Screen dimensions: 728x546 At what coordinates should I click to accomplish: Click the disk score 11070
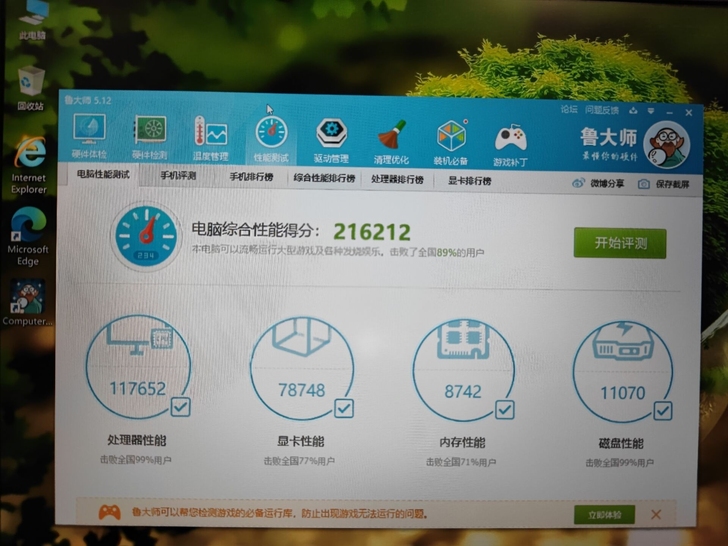(623, 393)
